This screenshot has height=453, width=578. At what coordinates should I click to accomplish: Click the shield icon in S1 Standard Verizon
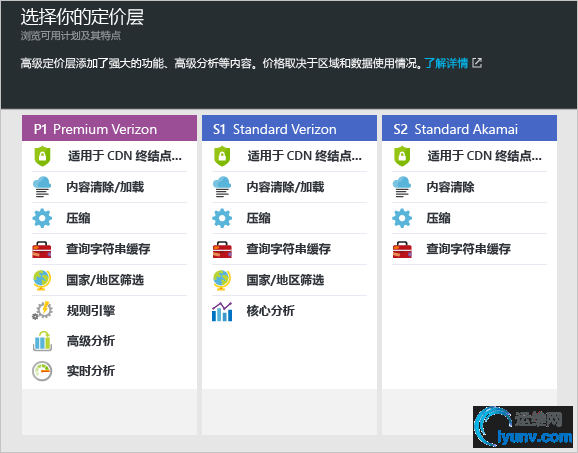point(222,156)
